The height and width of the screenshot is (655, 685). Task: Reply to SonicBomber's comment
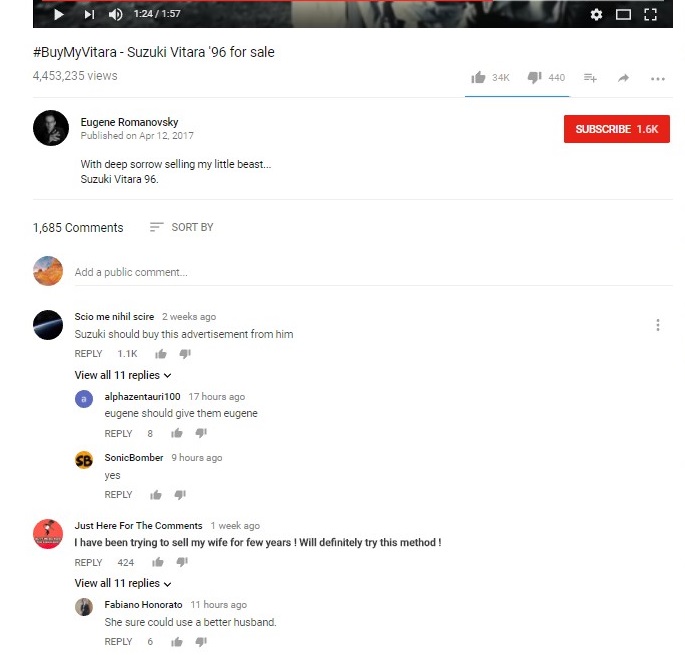pyautogui.click(x=118, y=495)
